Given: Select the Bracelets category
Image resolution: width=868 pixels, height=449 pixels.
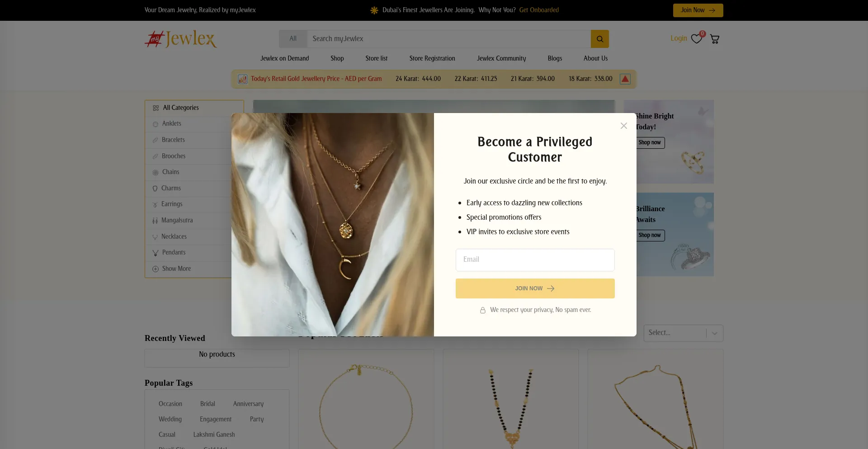Looking at the screenshot, I should 173,140.
